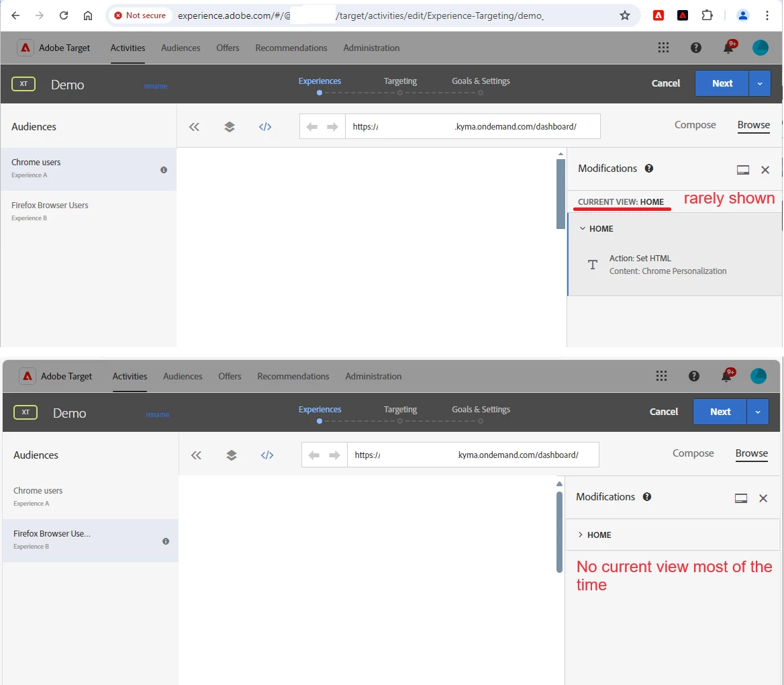
Task: Open help icon in top window header
Action: pyautogui.click(x=696, y=48)
